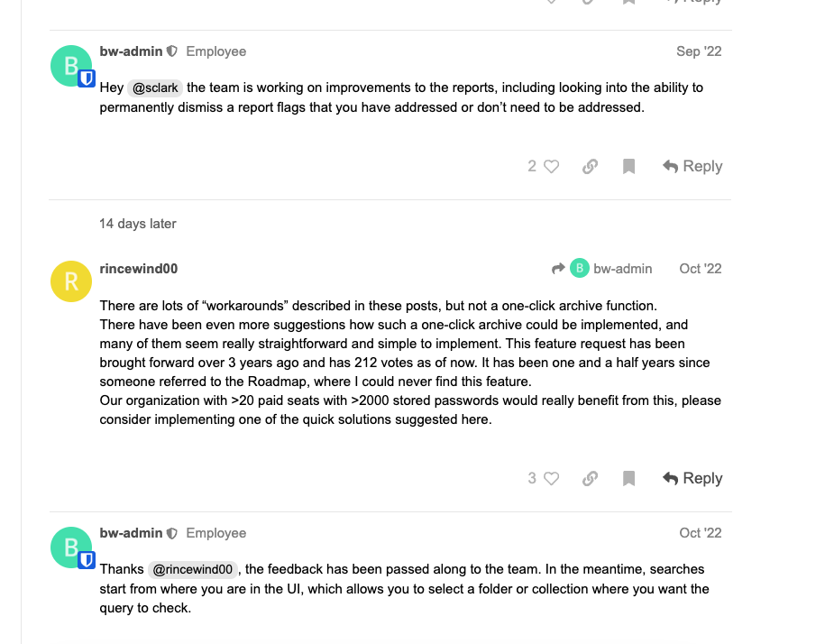Copy share link of rincewind00's post
The width and height of the screenshot is (834, 644).
tap(590, 478)
